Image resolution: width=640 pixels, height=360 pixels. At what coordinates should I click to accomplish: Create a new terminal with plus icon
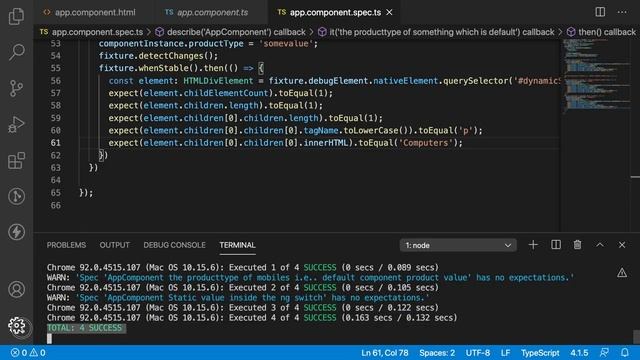[533, 244]
